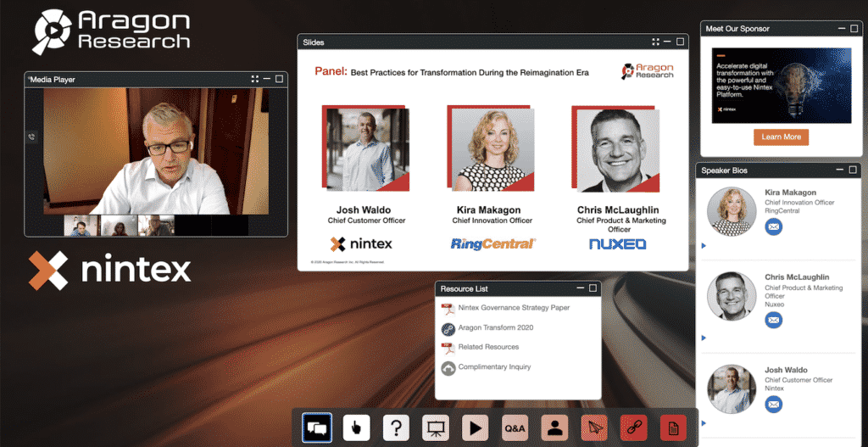Click Chris McLaughlin's name on the slide
Viewport: 868px width, 447px height.
618,210
